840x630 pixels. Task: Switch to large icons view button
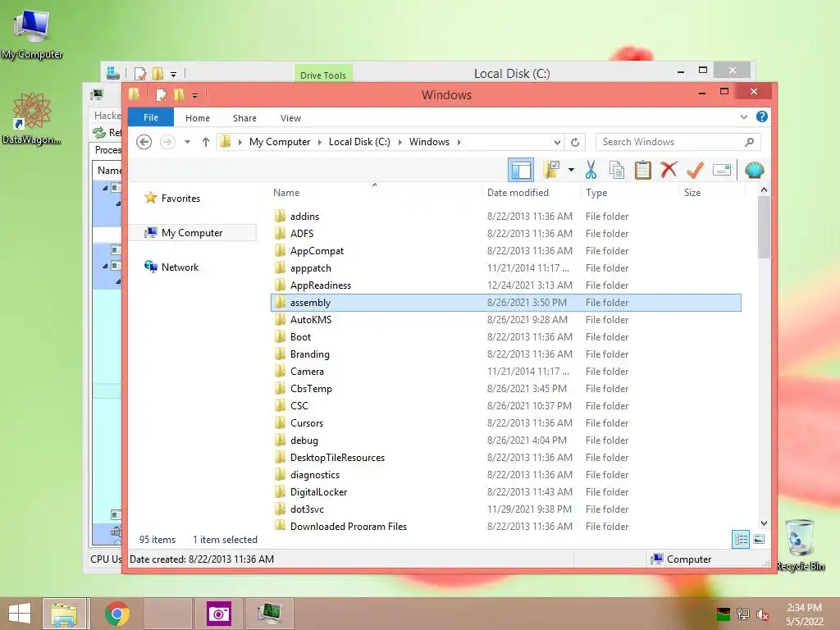(x=759, y=540)
